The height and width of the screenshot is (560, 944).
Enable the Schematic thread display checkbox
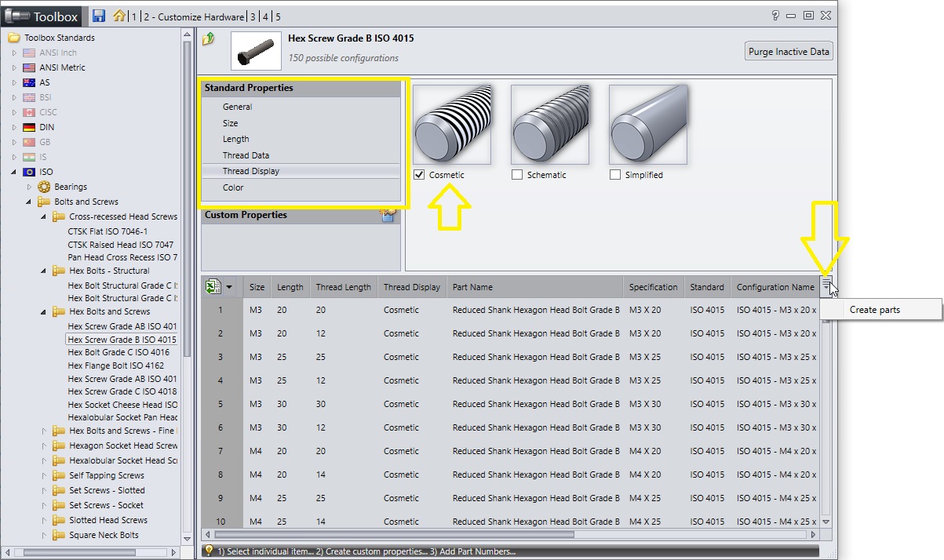click(517, 175)
